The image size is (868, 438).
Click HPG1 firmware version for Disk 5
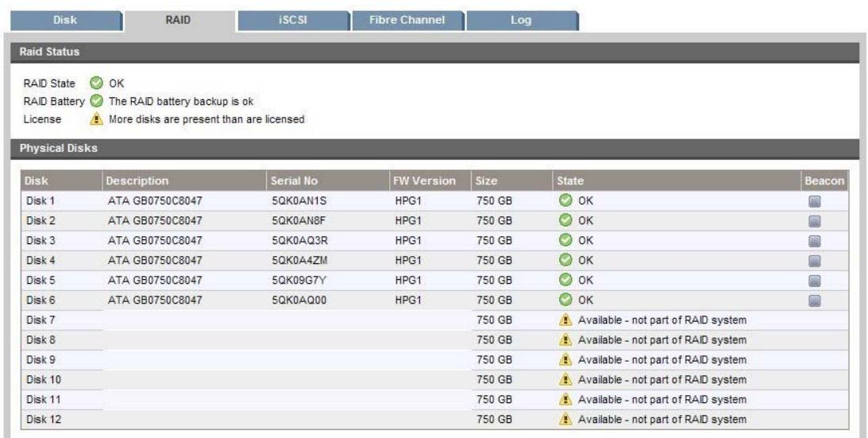(408, 281)
